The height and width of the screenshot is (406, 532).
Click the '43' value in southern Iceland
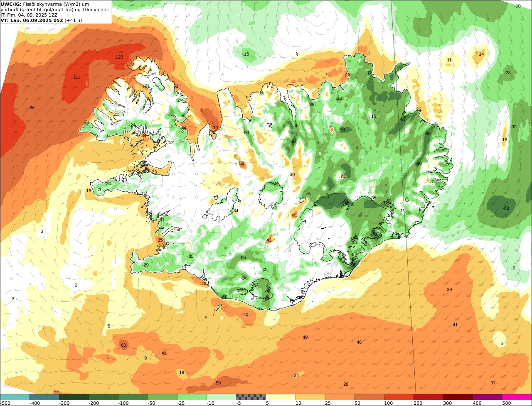pos(269,240)
